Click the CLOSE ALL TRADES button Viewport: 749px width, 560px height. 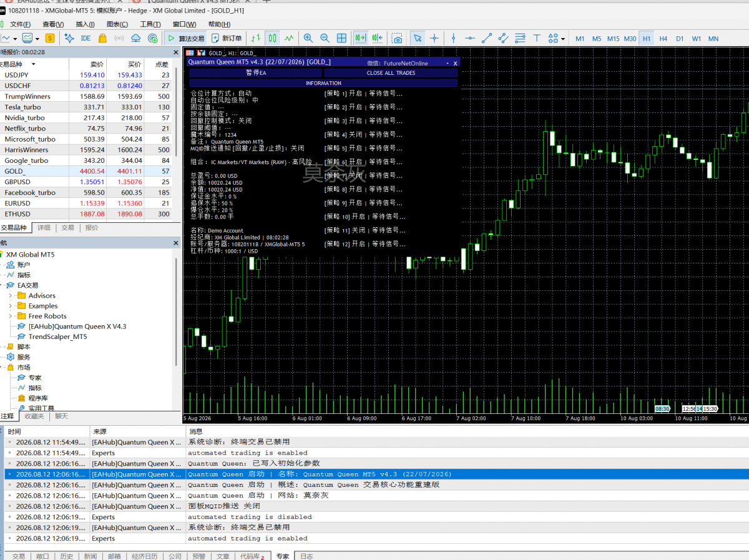391,73
